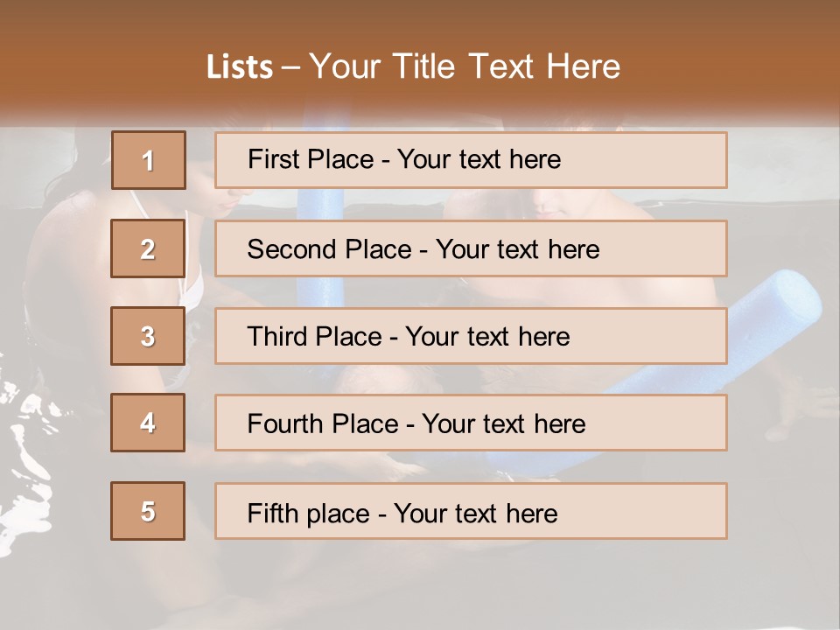This screenshot has height=630, width=840.
Task: Select 'Your Title Text Here' in the heading
Action: [465, 67]
